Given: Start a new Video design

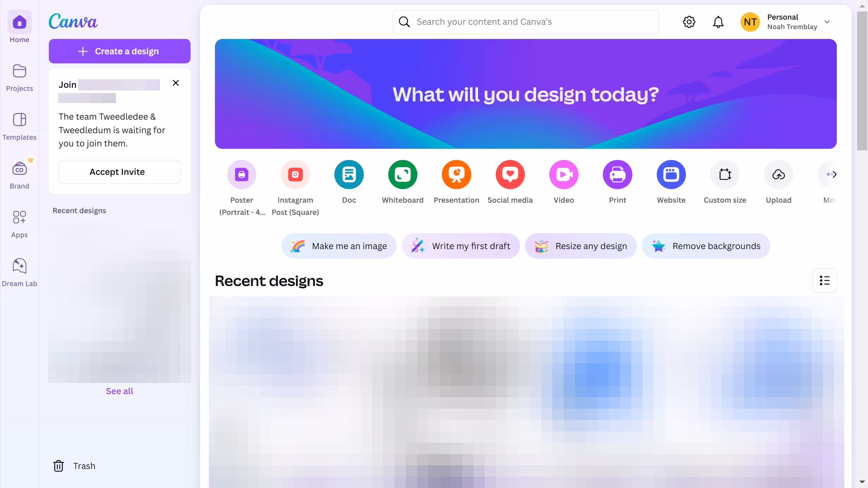Looking at the screenshot, I should (564, 175).
